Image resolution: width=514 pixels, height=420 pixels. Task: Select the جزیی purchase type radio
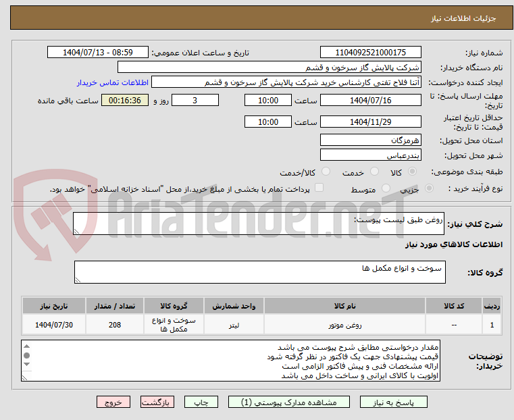(x=429, y=188)
